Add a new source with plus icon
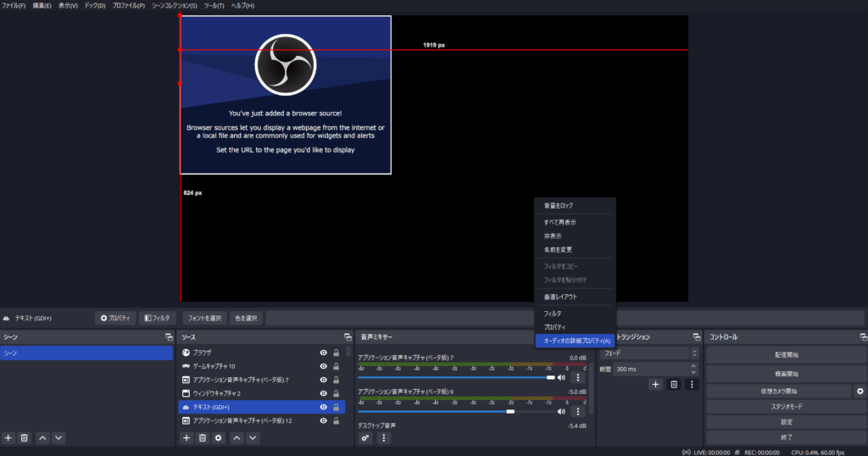868x456 pixels. pyautogui.click(x=186, y=437)
